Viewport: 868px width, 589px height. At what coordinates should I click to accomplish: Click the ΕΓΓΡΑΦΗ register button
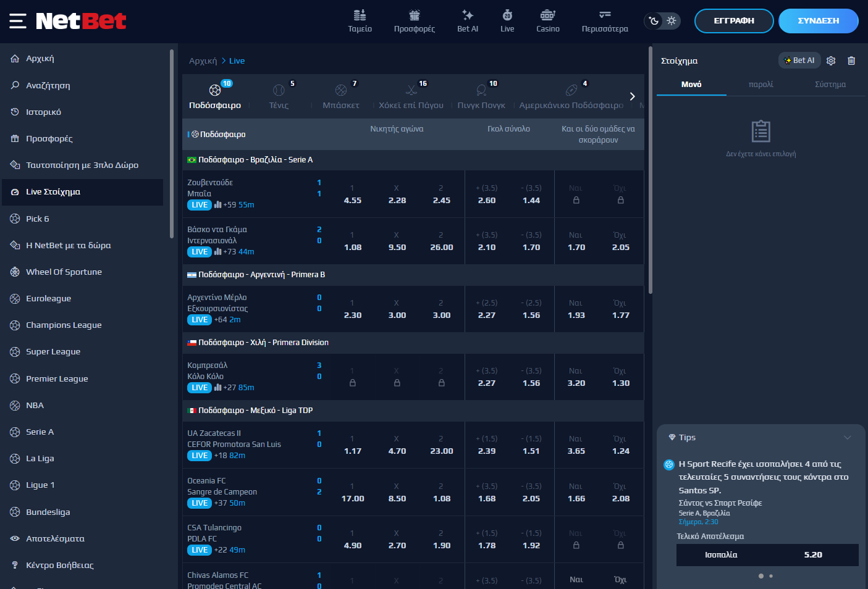coord(734,21)
